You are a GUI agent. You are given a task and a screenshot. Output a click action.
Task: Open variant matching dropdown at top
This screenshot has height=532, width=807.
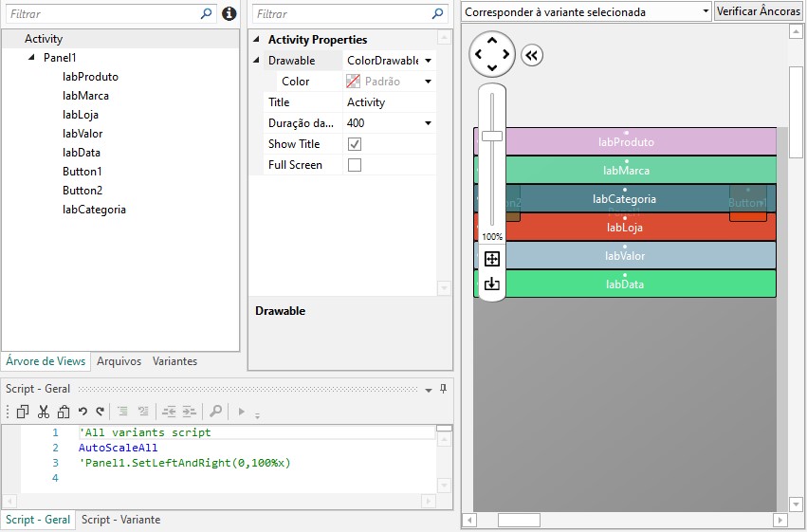706,11
